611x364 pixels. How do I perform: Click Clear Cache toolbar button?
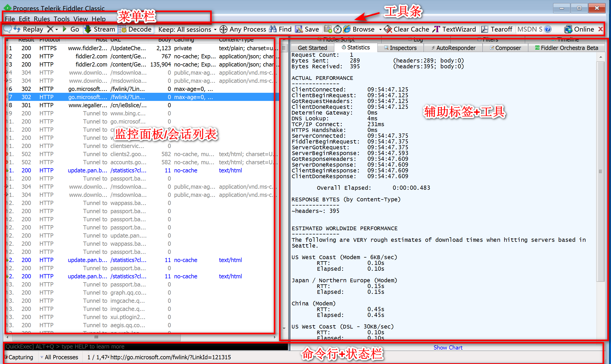click(407, 29)
